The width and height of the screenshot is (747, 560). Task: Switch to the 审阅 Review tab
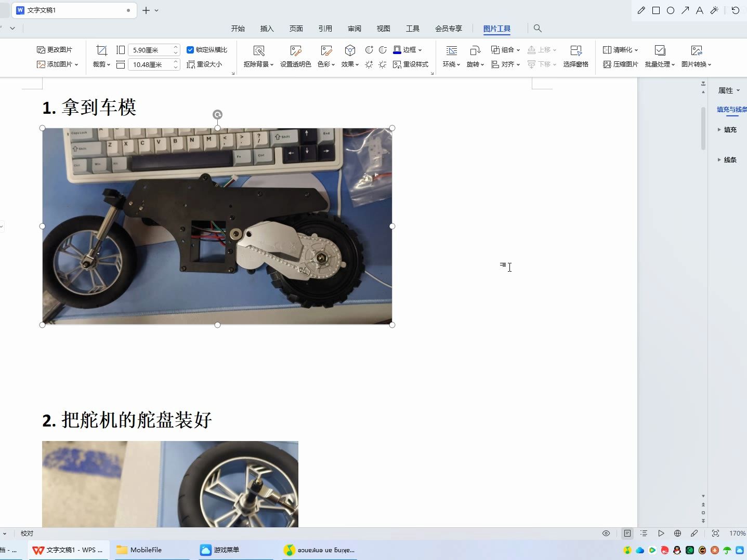pyautogui.click(x=355, y=29)
